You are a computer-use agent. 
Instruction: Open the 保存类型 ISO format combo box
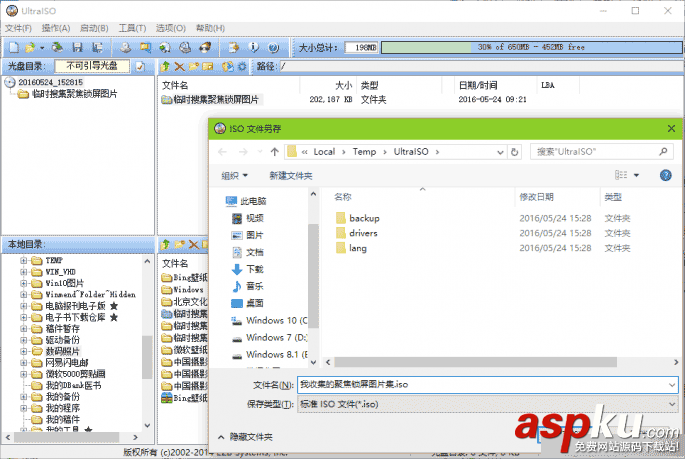[x=488, y=404]
